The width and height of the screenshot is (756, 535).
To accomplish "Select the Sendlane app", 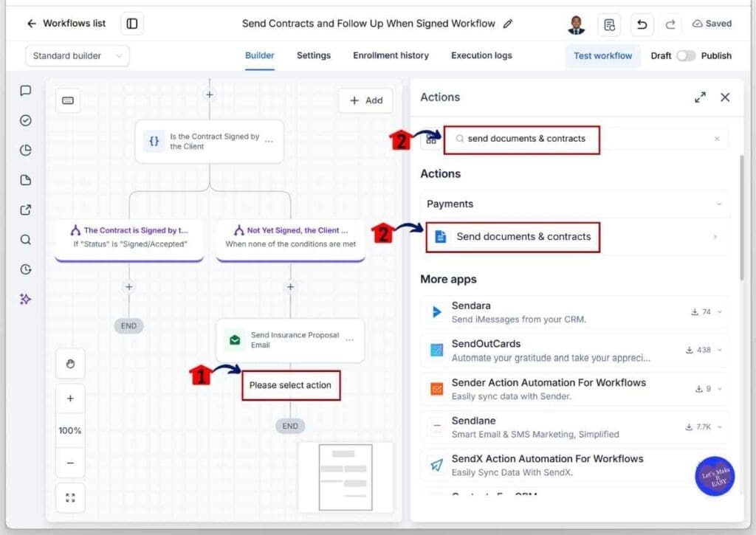I will tap(574, 427).
